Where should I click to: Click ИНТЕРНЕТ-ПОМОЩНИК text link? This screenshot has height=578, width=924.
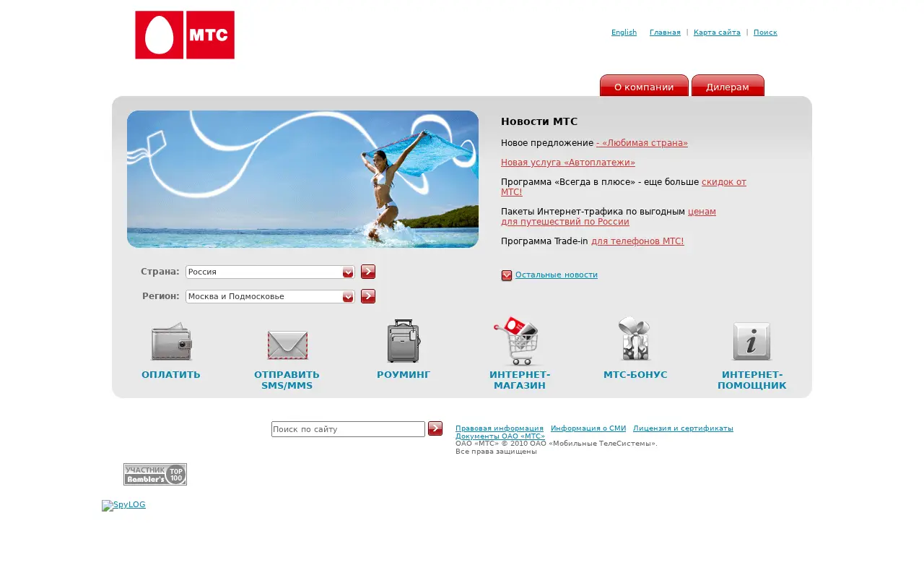(x=752, y=380)
